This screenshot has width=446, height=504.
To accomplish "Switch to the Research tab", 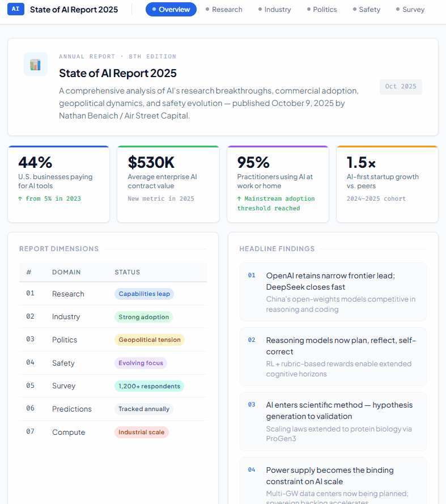I will pyautogui.click(x=224, y=10).
